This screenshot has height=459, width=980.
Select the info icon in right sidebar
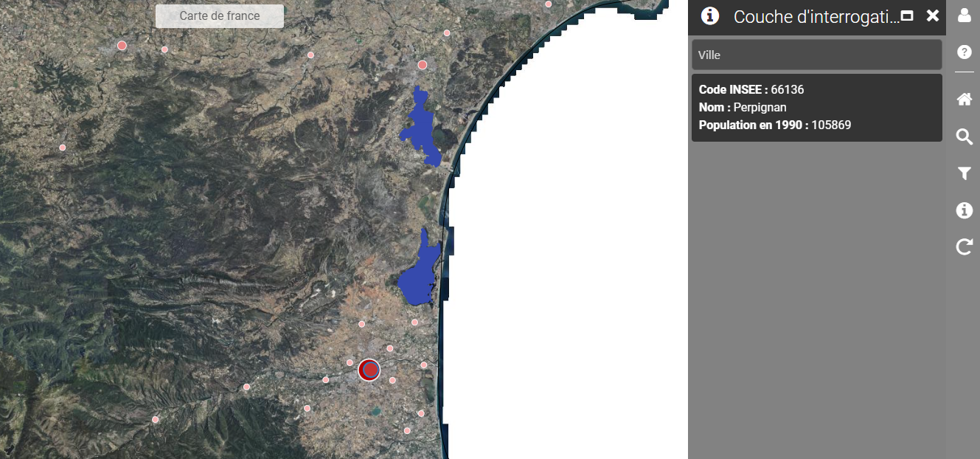(x=964, y=211)
